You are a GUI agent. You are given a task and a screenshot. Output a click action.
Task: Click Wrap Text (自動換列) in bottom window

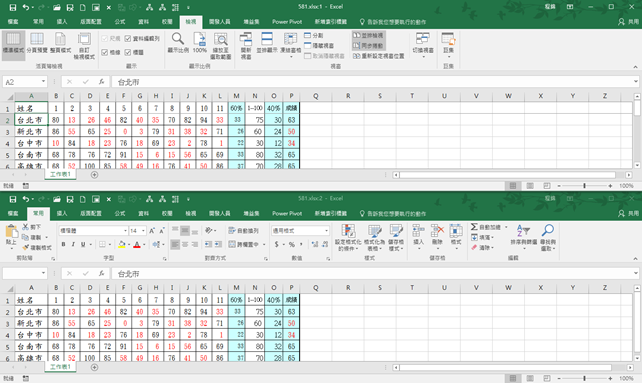(243, 231)
